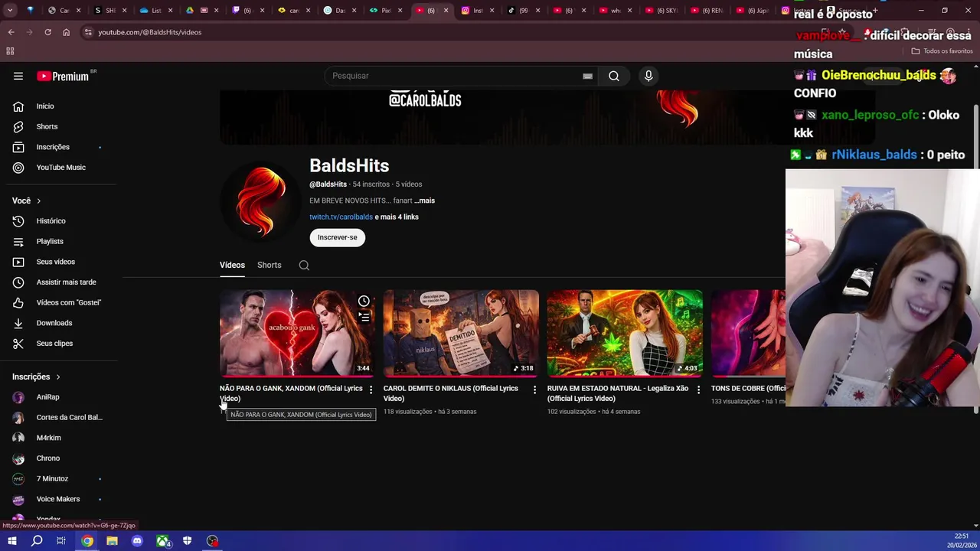The image size is (980, 551).
Task: Expand the Você section chevron
Action: [x=38, y=201]
